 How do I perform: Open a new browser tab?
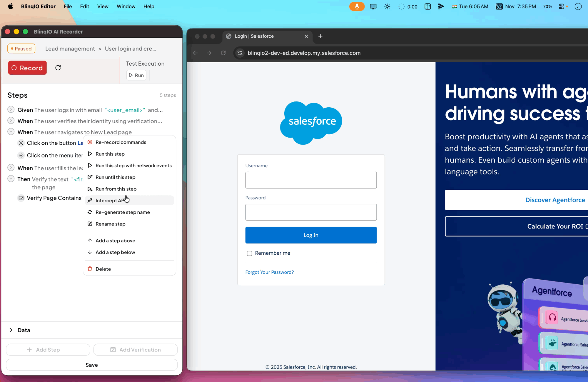[320, 36]
